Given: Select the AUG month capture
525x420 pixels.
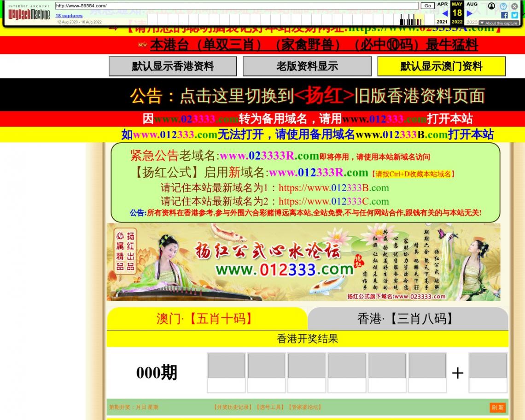Looking at the screenshot, I should tap(472, 4).
